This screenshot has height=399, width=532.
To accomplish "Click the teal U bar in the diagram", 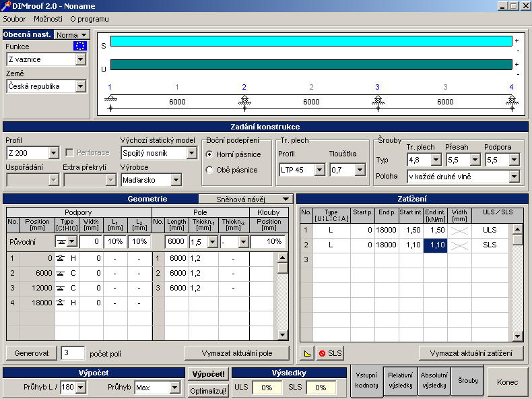I will point(311,65).
